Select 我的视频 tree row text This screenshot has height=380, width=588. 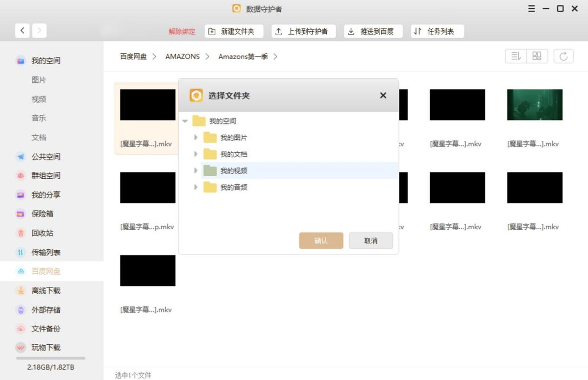234,171
